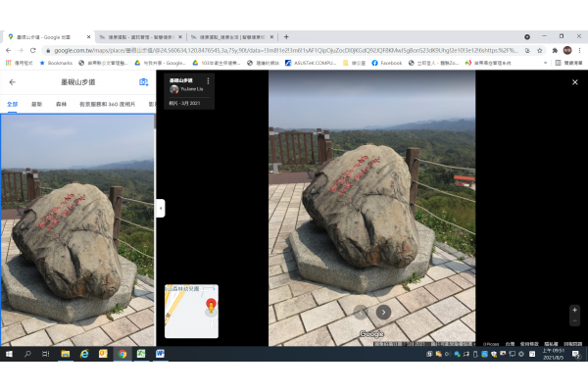Reload the page
This screenshot has height=392, width=588.
[x=33, y=50]
